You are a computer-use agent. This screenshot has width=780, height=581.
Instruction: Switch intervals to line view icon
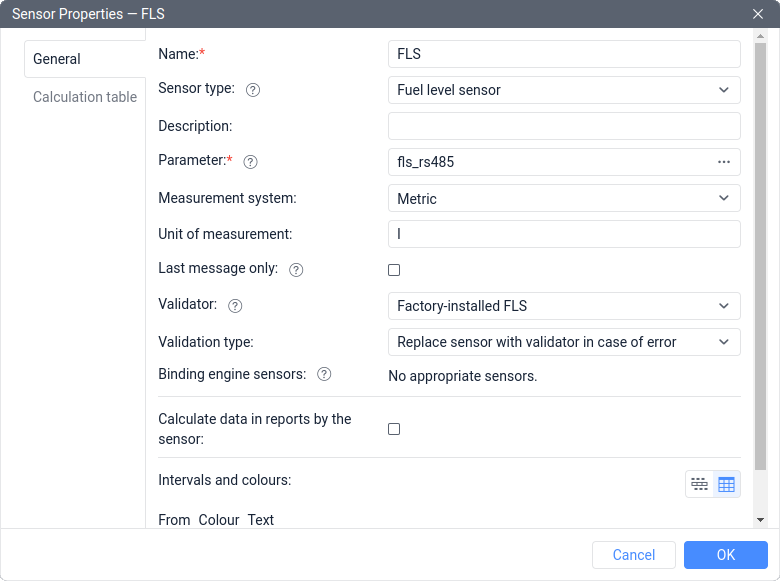[700, 485]
